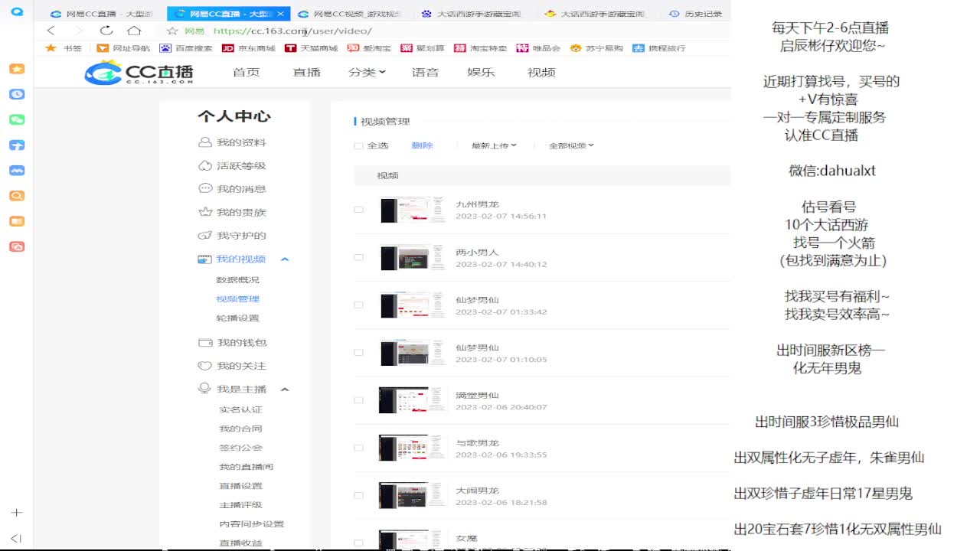Open the red Weibo sidebar icon

tap(17, 246)
